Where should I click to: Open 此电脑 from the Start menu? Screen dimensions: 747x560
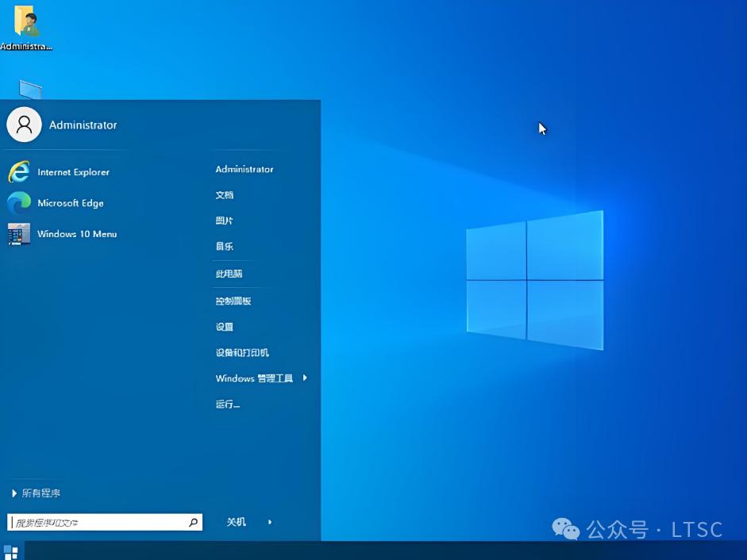pos(229,273)
